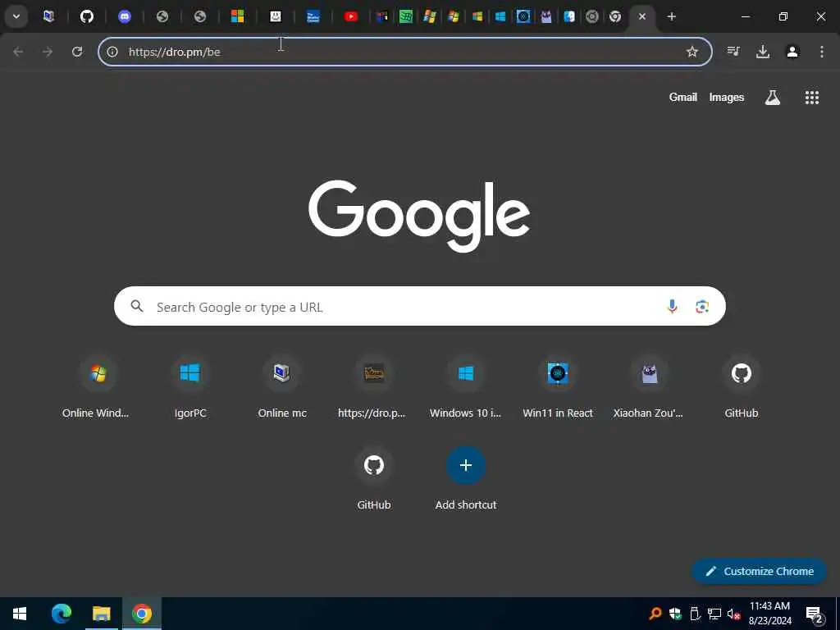
Task: View site information icon in address bar
Action: click(x=112, y=52)
